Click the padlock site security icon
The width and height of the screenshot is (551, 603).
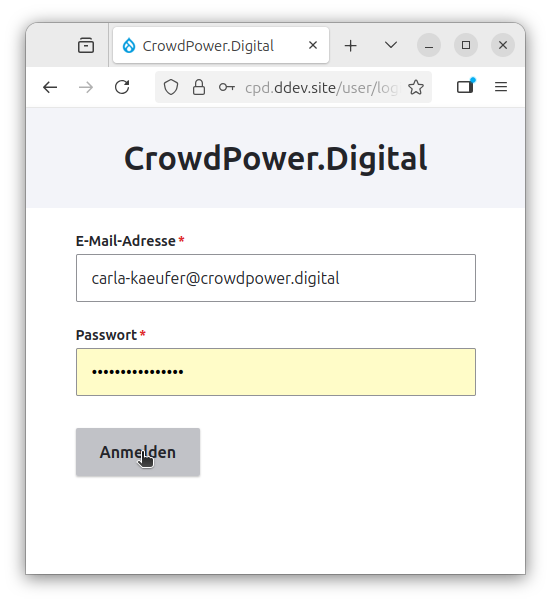pos(199,87)
